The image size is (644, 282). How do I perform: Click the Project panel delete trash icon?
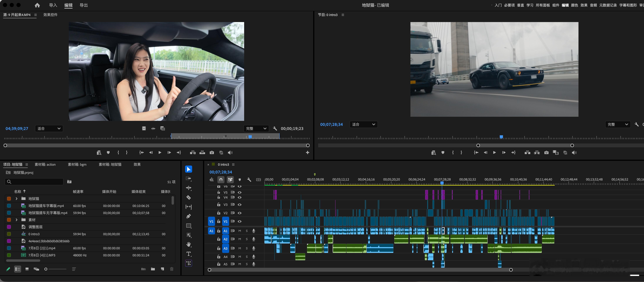coord(172,269)
